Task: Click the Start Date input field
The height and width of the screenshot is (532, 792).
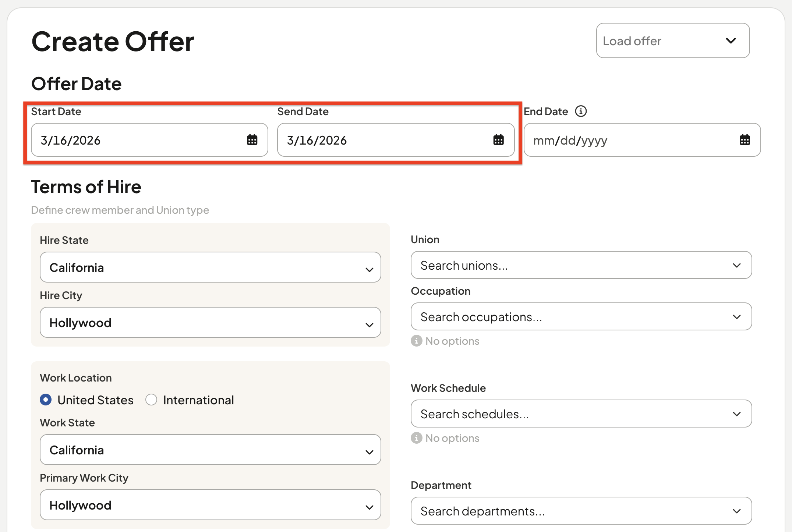Action: pyautogui.click(x=149, y=140)
